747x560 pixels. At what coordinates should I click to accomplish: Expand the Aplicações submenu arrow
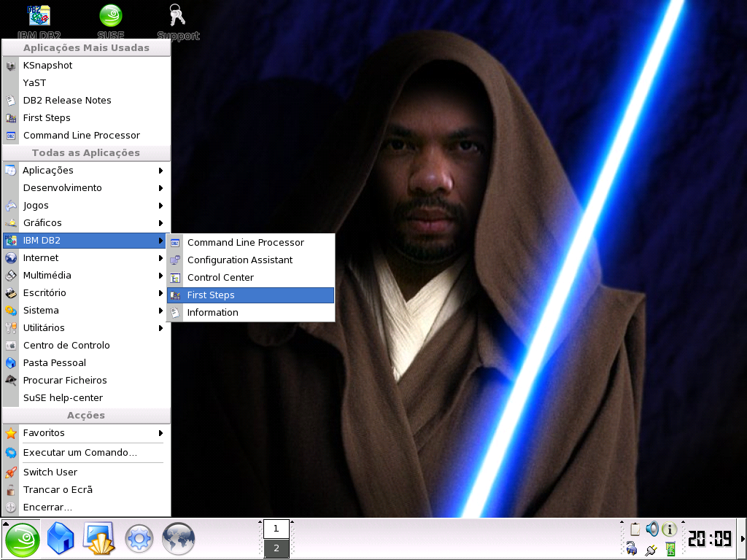pos(160,171)
